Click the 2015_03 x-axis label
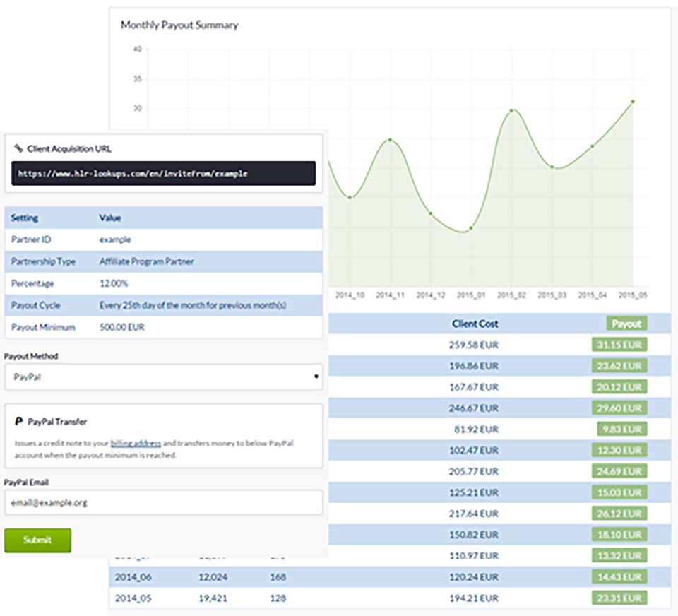 (552, 295)
